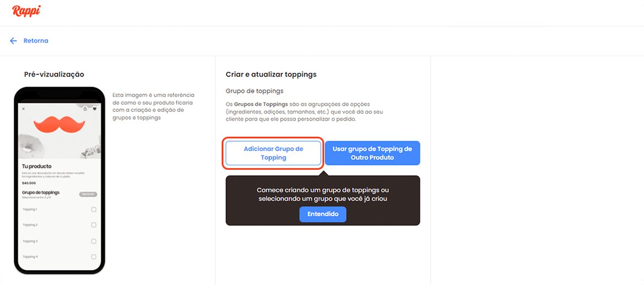The height and width of the screenshot is (285, 644).
Task: Tap the heart favorite icon in preview
Action: tap(94, 109)
